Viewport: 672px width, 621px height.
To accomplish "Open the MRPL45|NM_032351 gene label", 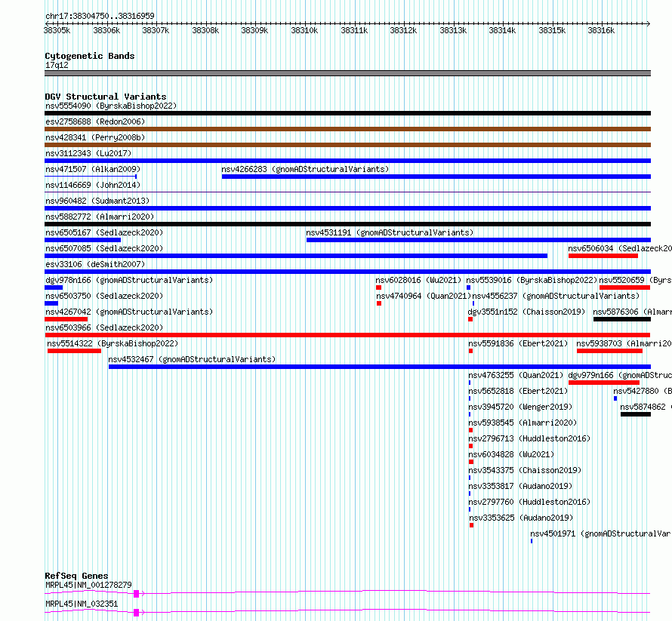I will [x=82, y=604].
